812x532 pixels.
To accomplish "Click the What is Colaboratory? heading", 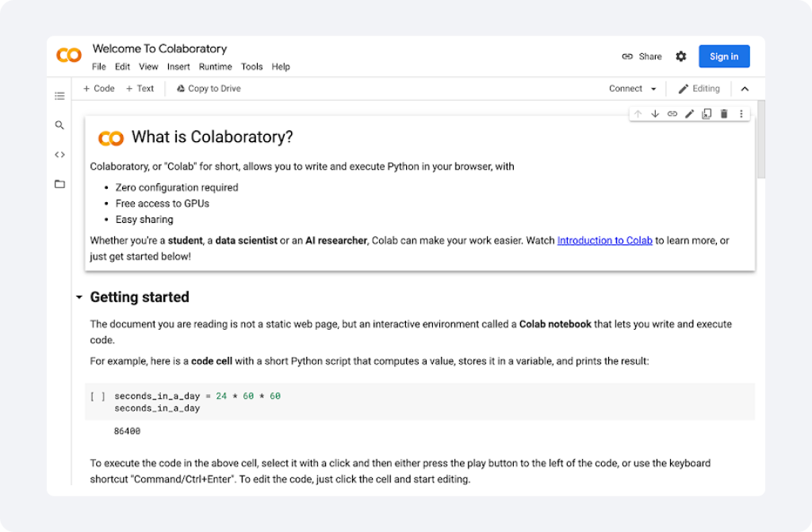I will (213, 136).
